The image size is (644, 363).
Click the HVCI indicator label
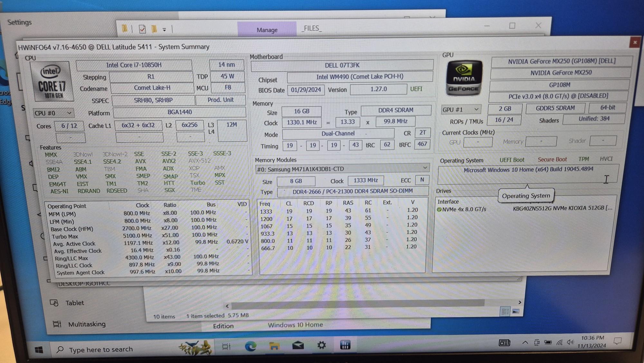606,159
